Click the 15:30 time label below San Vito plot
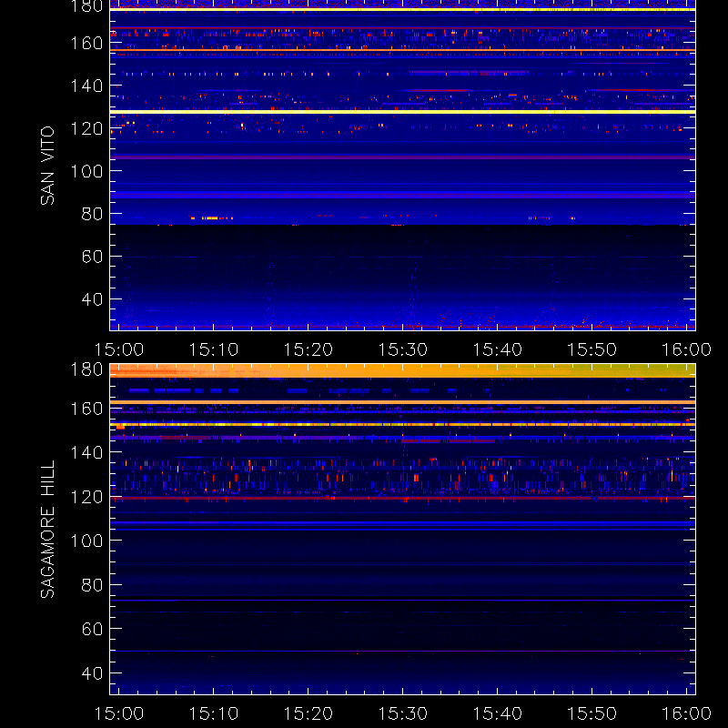The image size is (728, 728). click(x=402, y=349)
